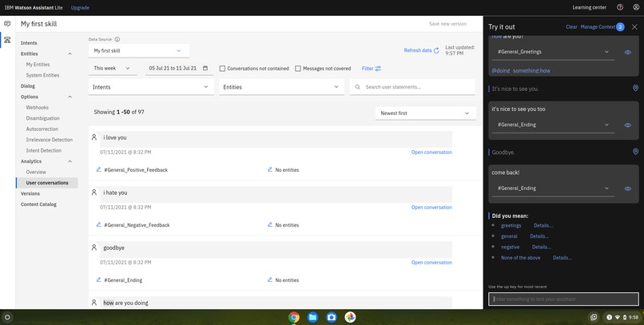Screen dimensions: 644x325
Task: Open Versions in sidebar
Action: click(30, 193)
